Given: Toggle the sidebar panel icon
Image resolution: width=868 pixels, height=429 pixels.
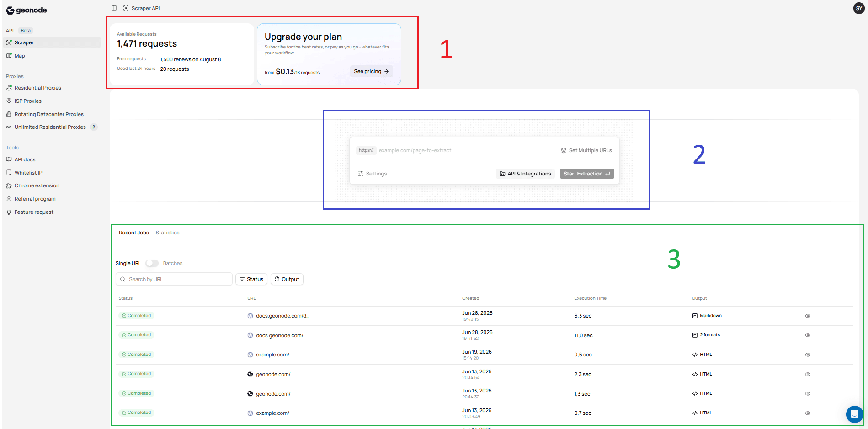Looking at the screenshot, I should [114, 8].
